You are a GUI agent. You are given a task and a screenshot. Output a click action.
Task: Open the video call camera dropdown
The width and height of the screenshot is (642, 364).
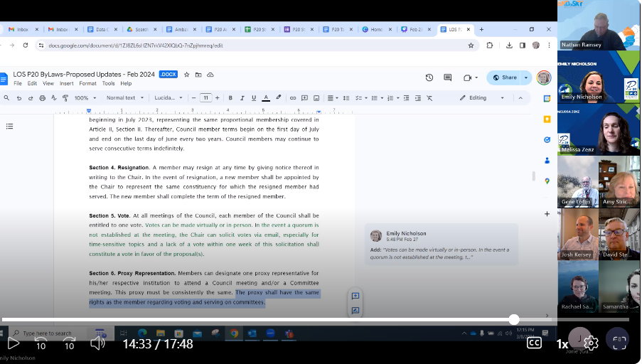pyautogui.click(x=470, y=77)
